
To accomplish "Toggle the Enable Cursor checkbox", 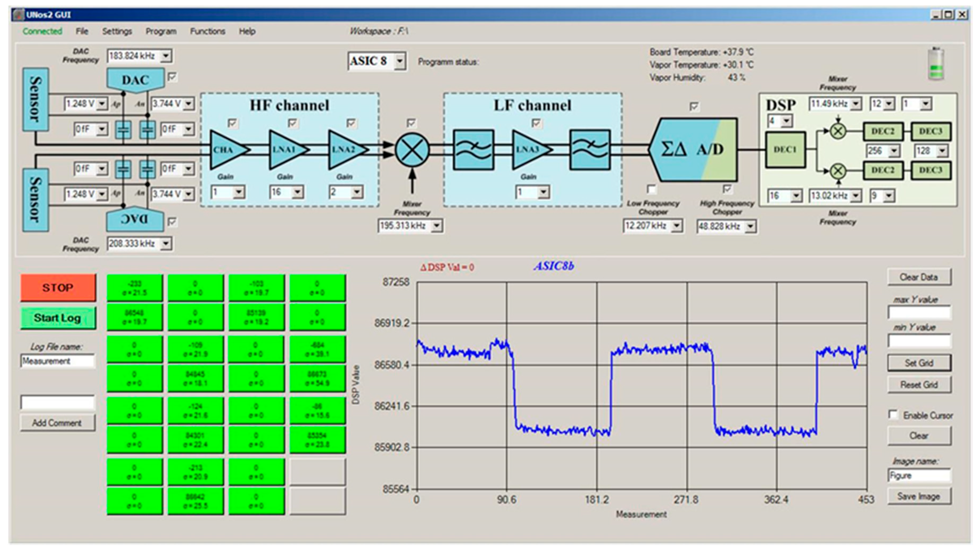I will 893,414.
